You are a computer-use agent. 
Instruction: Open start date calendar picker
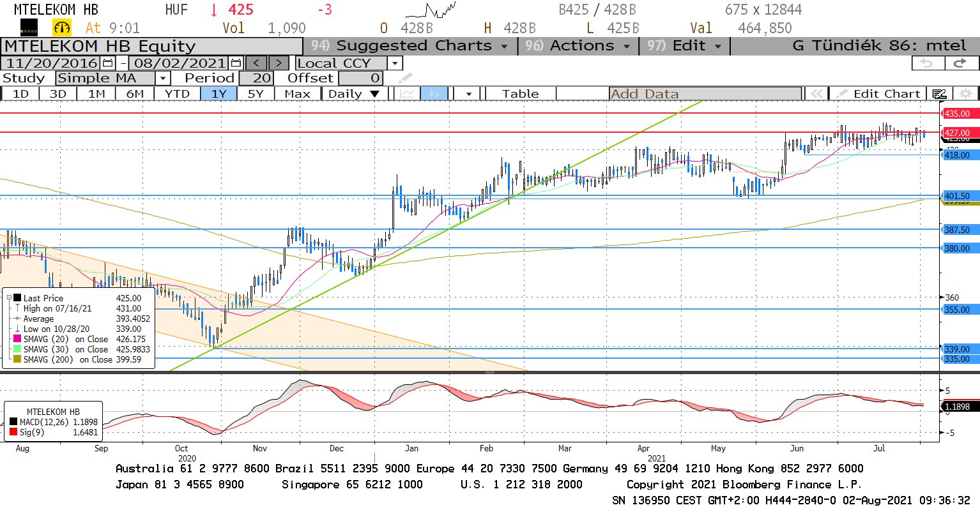(x=107, y=63)
